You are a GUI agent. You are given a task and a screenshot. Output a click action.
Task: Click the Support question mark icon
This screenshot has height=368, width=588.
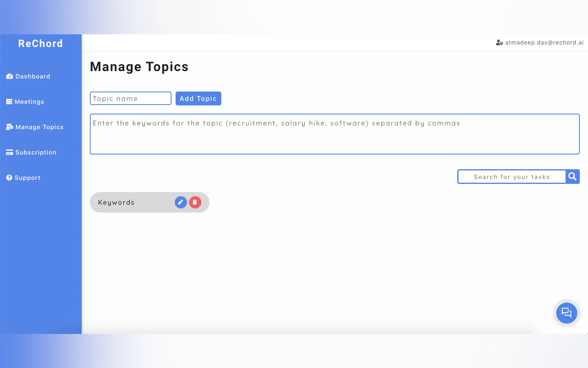click(x=9, y=178)
